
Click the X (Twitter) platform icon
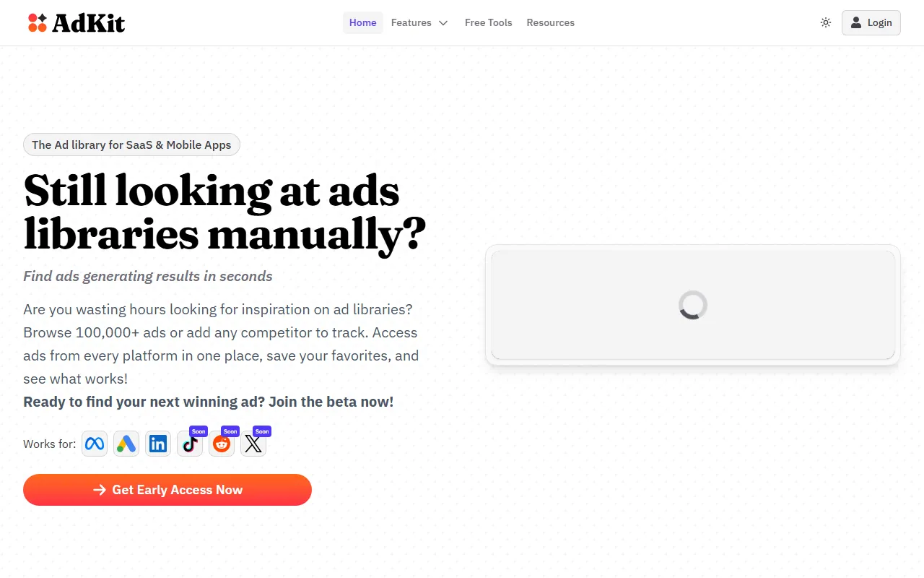253,444
